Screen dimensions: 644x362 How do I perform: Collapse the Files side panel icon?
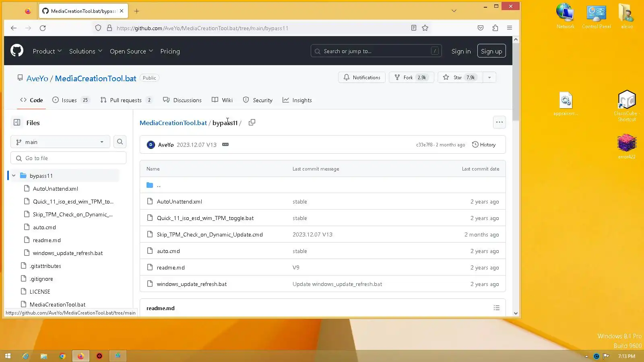[x=17, y=123]
